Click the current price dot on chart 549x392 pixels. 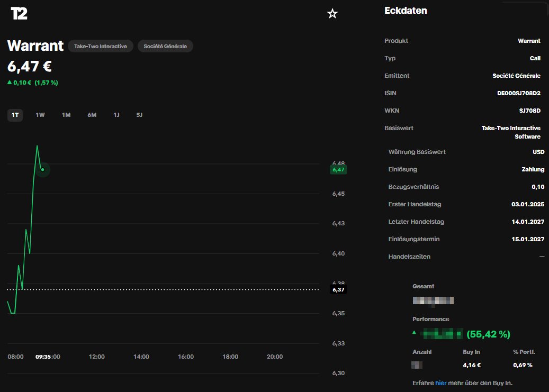(43, 170)
